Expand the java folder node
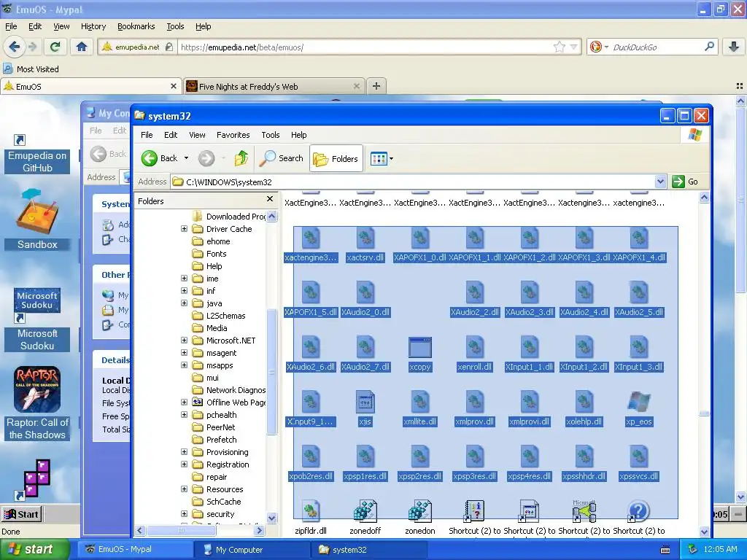The height and width of the screenshot is (560, 747). click(x=184, y=303)
